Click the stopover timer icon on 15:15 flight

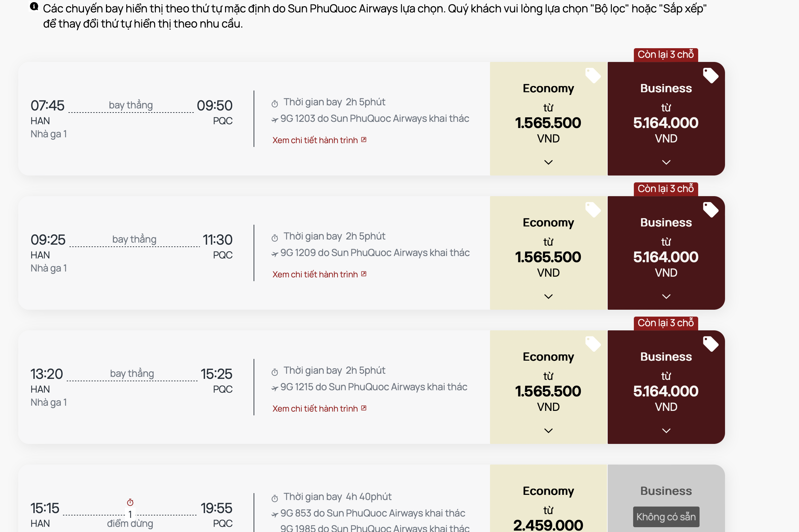[x=130, y=502]
